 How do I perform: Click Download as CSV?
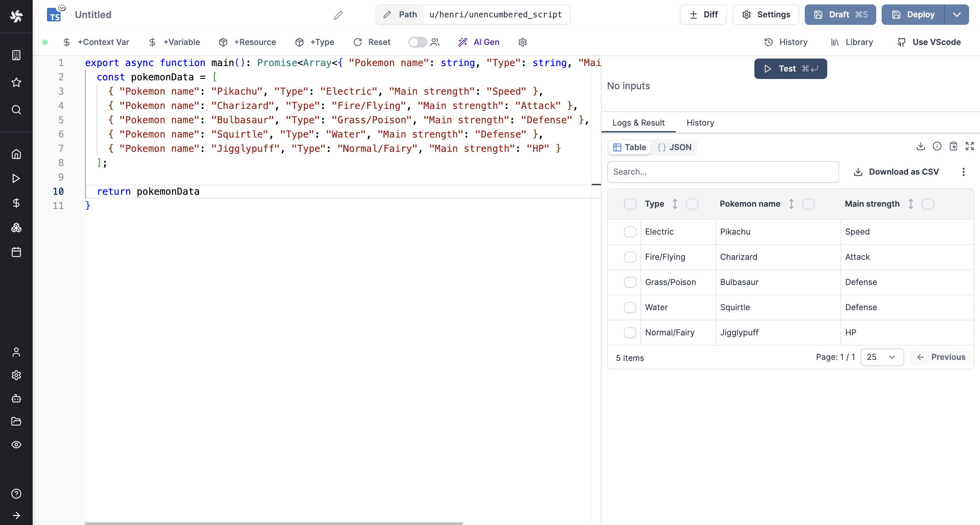[x=896, y=172]
